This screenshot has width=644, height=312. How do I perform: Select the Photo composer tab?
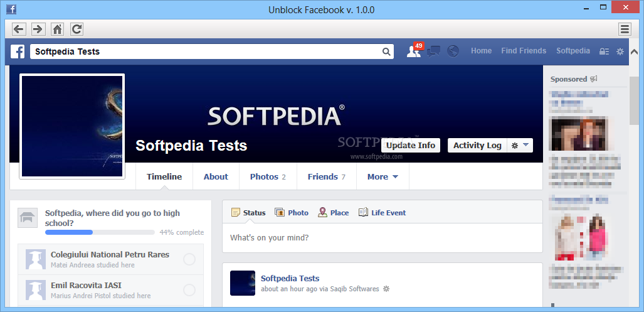pos(292,213)
